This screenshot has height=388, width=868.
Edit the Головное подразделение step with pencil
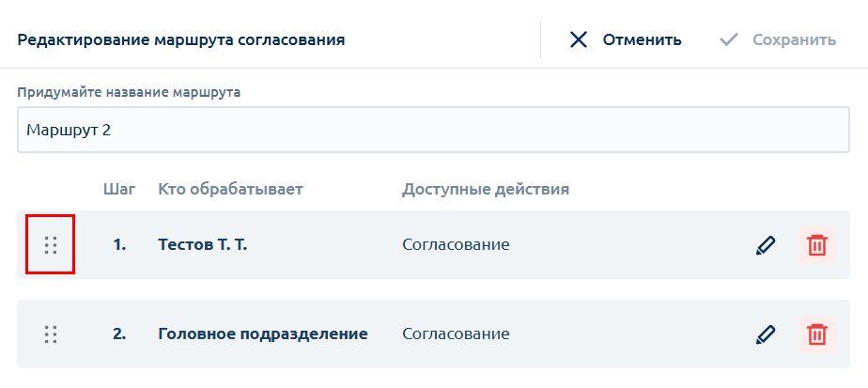point(766,334)
